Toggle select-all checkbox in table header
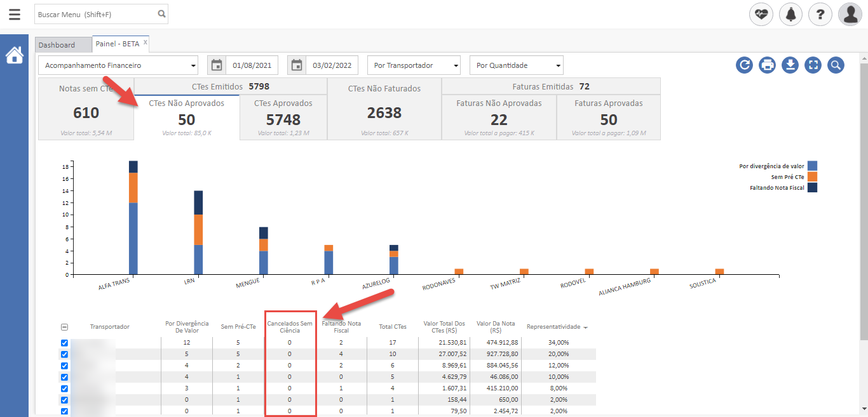Viewport: 868px width, 417px height. (64, 327)
